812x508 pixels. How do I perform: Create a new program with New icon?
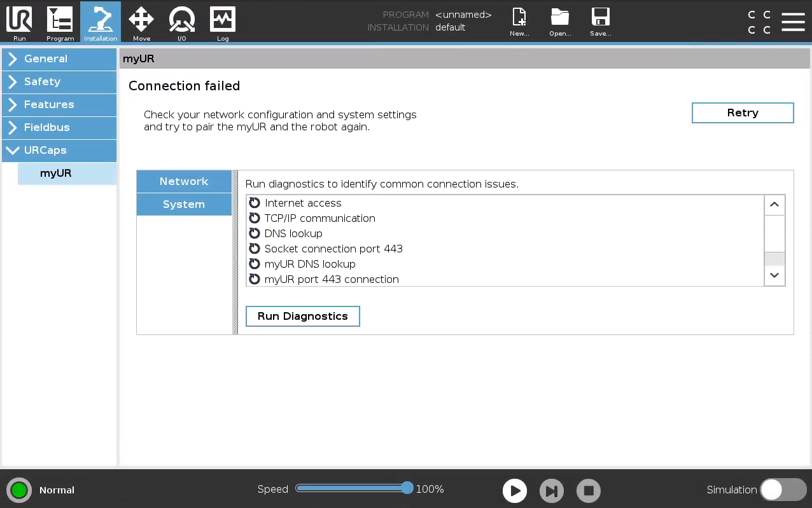point(519,22)
